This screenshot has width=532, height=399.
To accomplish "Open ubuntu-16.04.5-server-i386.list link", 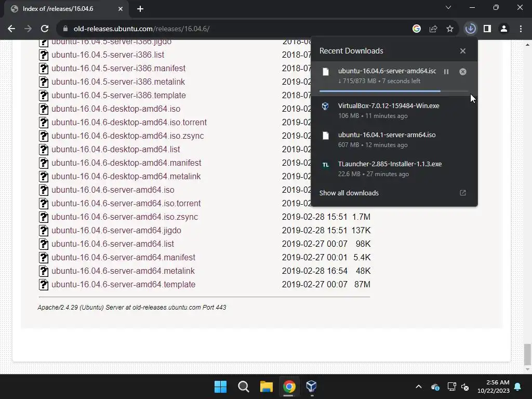I will tap(108, 55).
